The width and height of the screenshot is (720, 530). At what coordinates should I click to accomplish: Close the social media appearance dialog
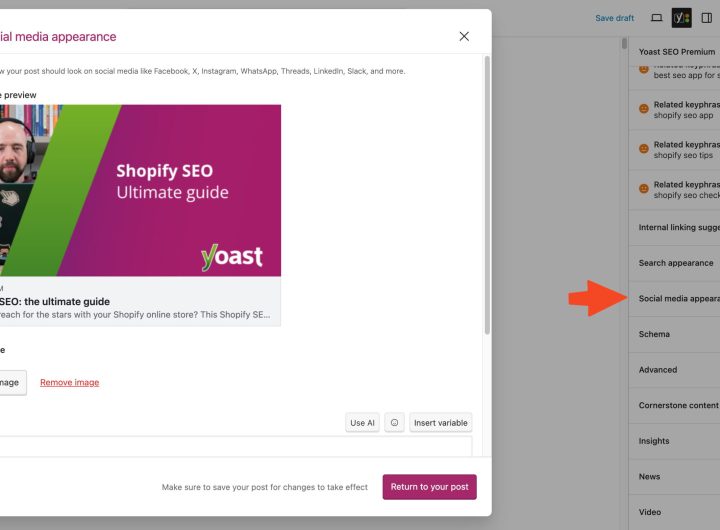pyautogui.click(x=464, y=36)
